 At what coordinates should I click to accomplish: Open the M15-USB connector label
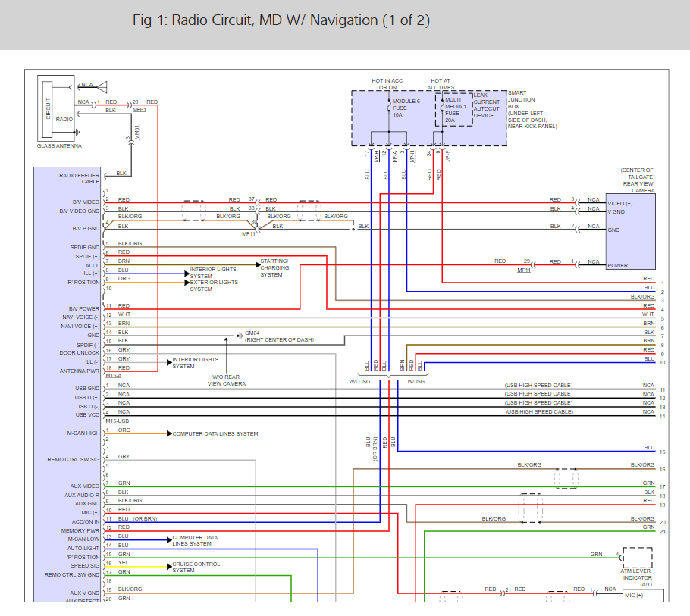(117, 421)
